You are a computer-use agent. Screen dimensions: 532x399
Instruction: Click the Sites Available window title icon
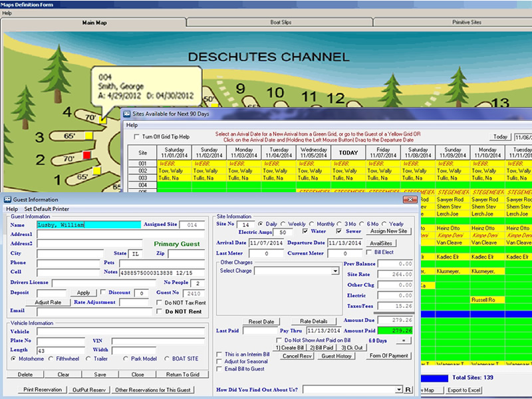tap(127, 114)
